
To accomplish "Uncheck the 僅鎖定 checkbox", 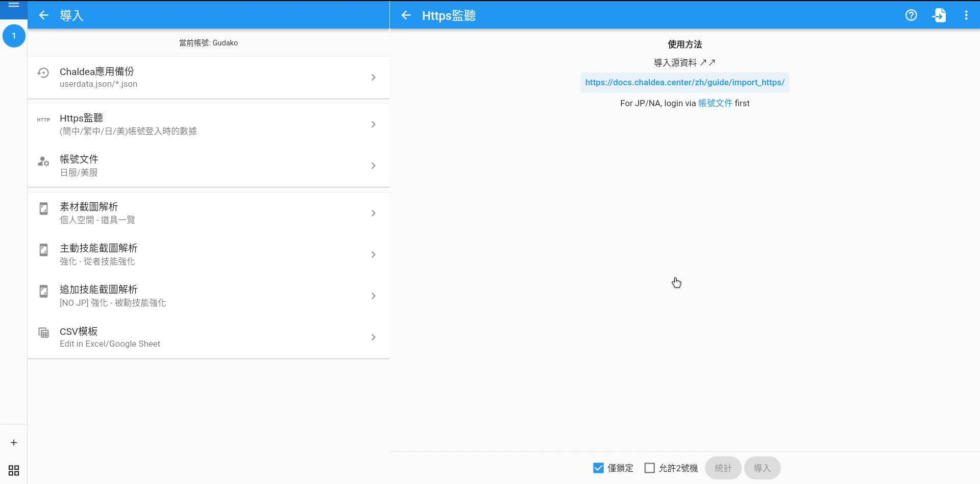I will coord(598,468).
